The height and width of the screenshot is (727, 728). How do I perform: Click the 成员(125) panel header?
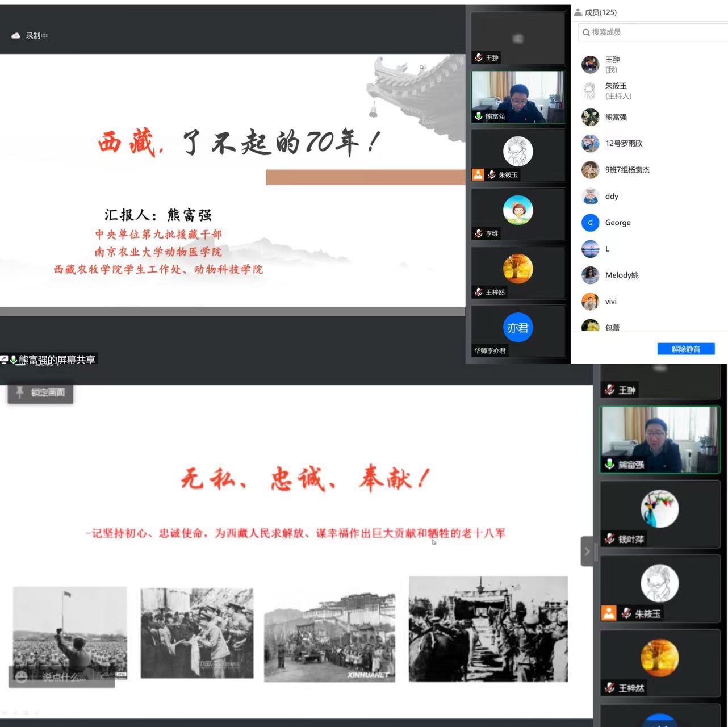600,12
